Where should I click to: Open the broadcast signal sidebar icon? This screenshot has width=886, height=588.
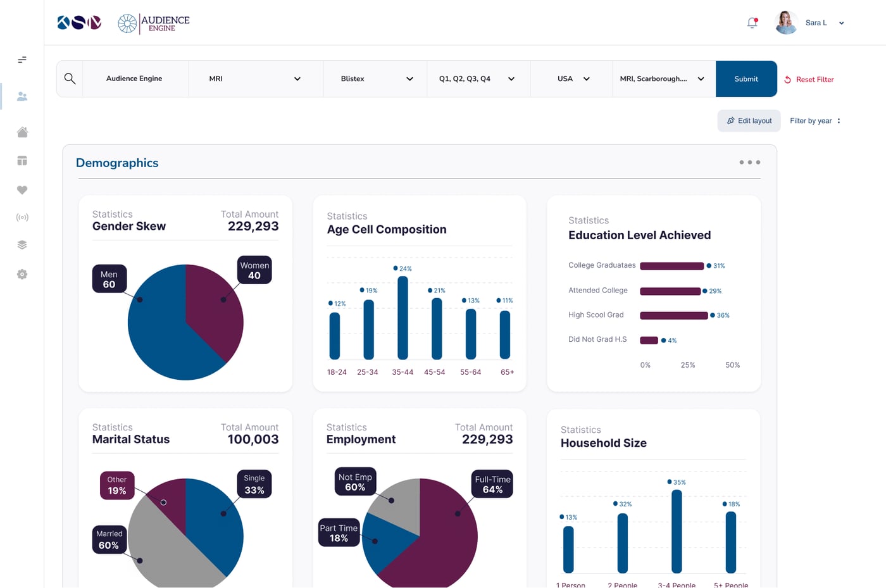(22, 217)
